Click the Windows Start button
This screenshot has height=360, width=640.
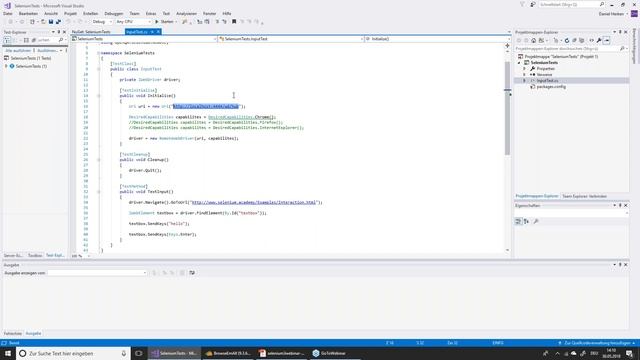pyautogui.click(x=7, y=353)
